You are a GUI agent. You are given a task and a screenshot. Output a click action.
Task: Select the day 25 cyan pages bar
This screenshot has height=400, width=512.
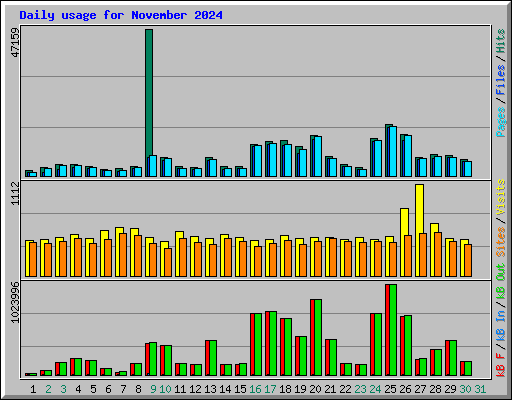(x=393, y=152)
